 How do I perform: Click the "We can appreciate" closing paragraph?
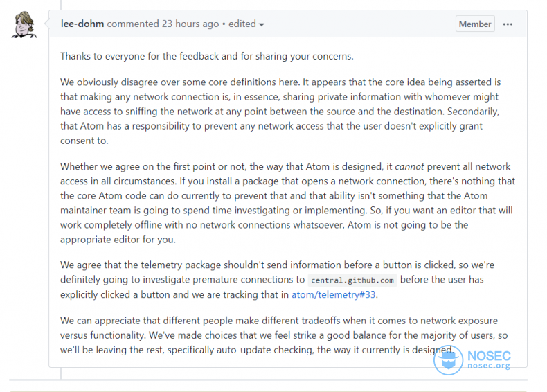coord(284,335)
